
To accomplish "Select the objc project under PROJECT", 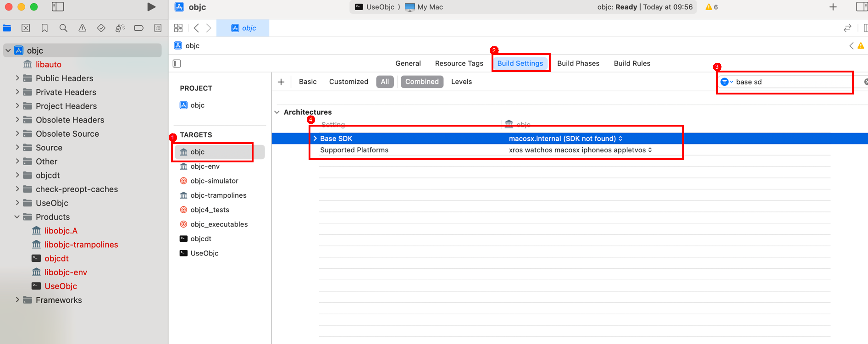I will coord(192,105).
